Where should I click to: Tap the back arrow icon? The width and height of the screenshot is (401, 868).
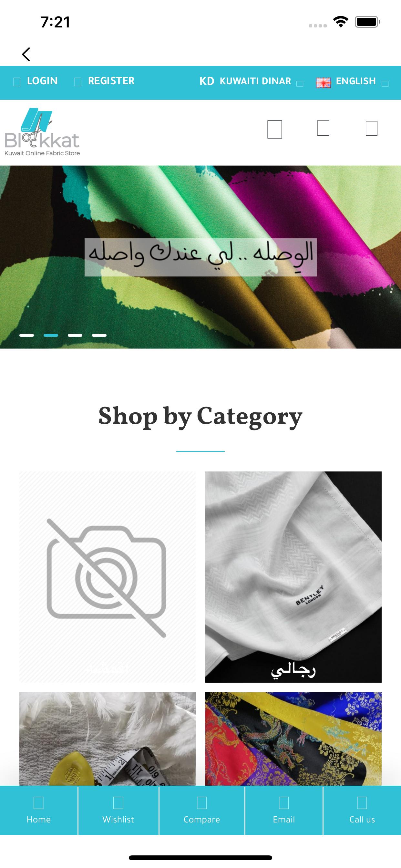[x=26, y=54]
